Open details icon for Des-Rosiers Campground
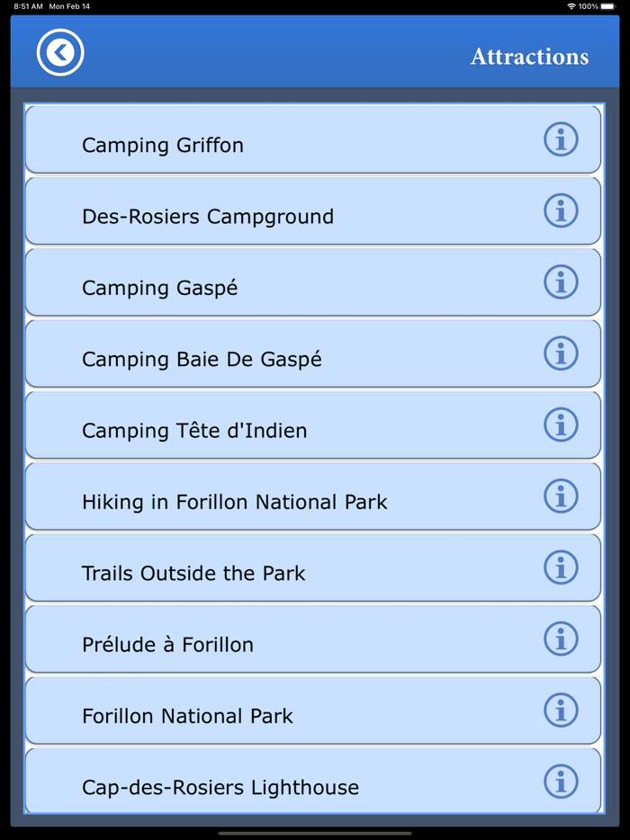This screenshot has height=840, width=630. pyautogui.click(x=561, y=210)
